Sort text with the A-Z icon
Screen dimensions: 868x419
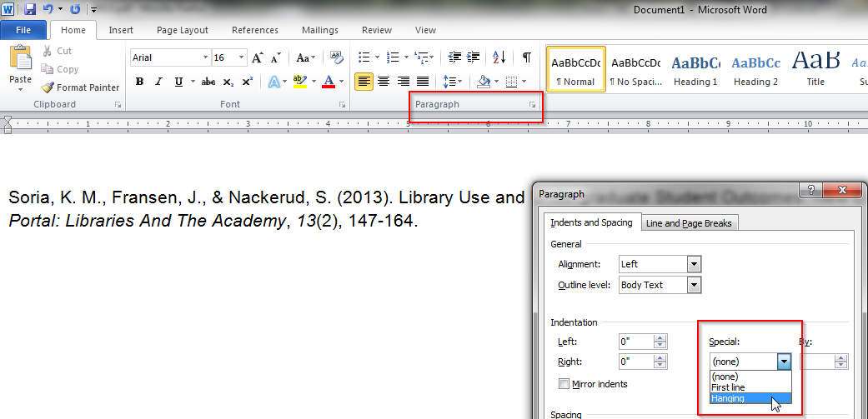pos(499,57)
